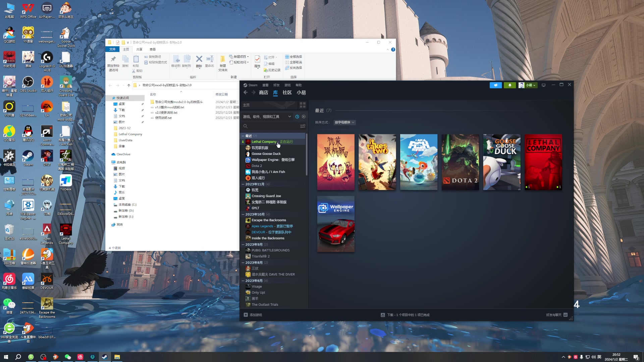Go to the 商店 tab in Steam
Viewport: 644px width, 362px height.
tap(264, 93)
